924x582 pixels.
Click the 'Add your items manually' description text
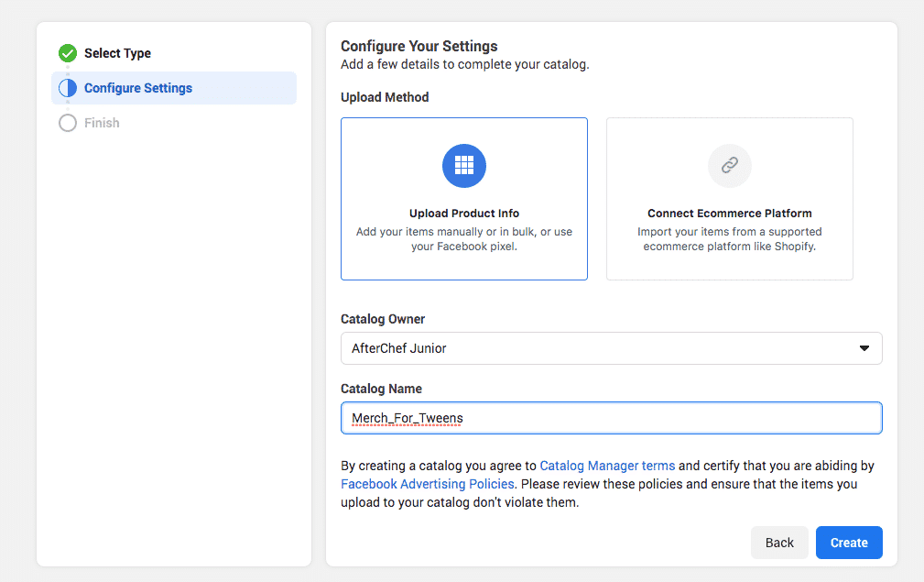pyautogui.click(x=464, y=239)
